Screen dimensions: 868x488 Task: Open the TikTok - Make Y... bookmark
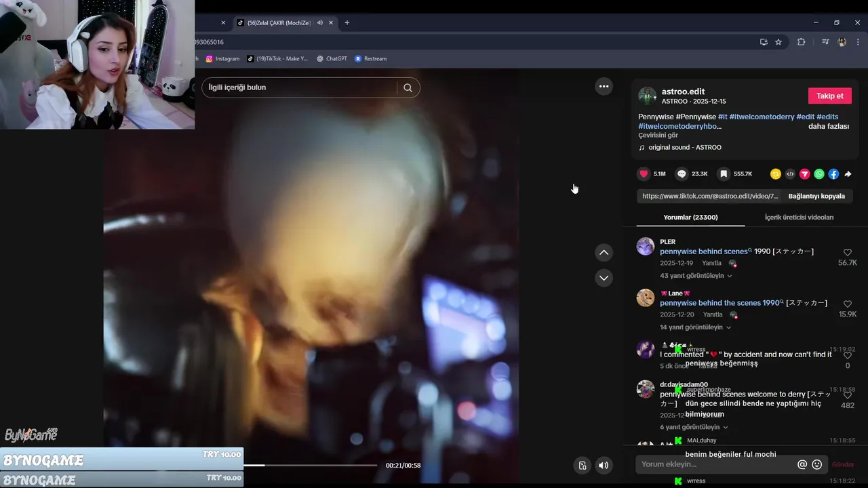tap(277, 59)
